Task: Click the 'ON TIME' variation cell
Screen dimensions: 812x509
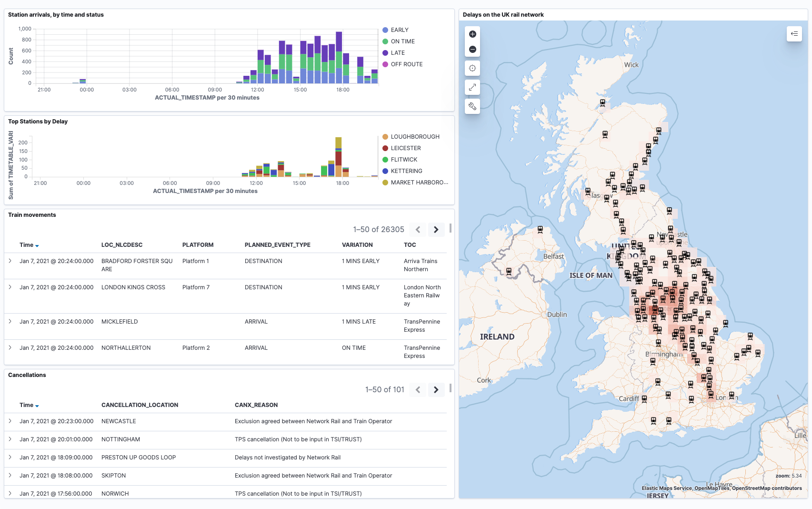Action: tap(354, 348)
